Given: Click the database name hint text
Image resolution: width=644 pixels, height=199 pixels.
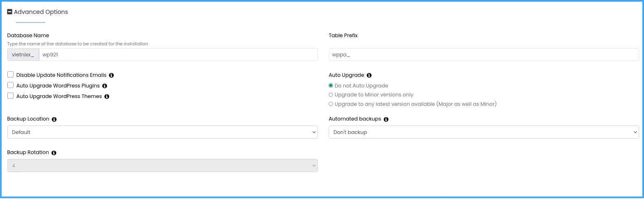Looking at the screenshot, I should point(77,44).
